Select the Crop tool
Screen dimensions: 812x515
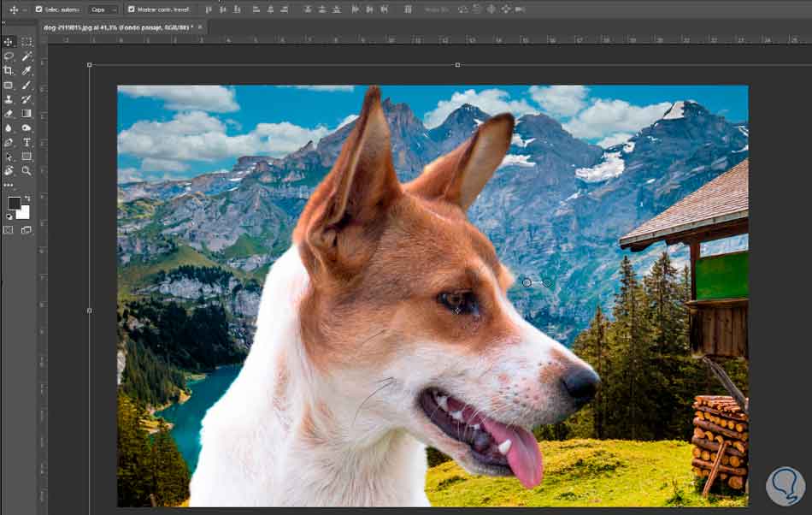tap(9, 70)
